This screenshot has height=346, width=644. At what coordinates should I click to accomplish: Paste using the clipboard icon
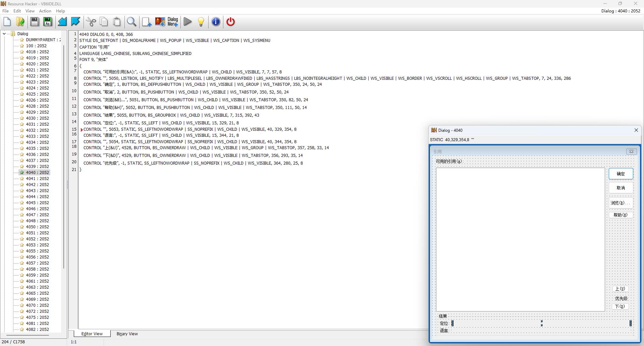117,22
